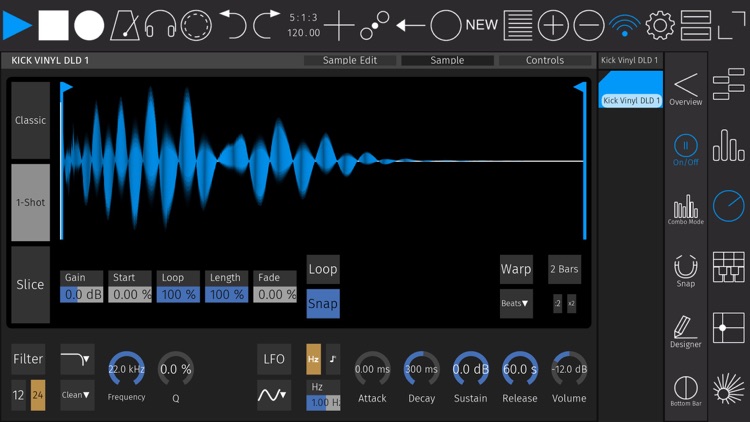Click the metronome icon
Screen dimensions: 750x422
click(x=125, y=25)
